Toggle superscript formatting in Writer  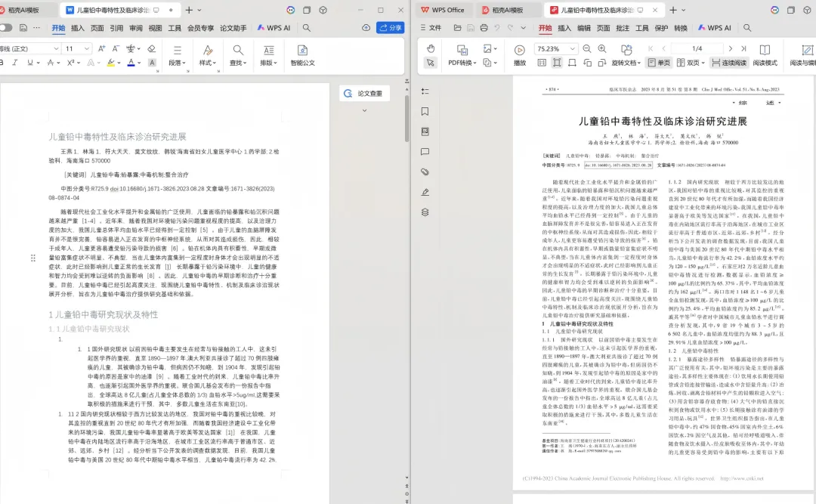click(x=71, y=63)
